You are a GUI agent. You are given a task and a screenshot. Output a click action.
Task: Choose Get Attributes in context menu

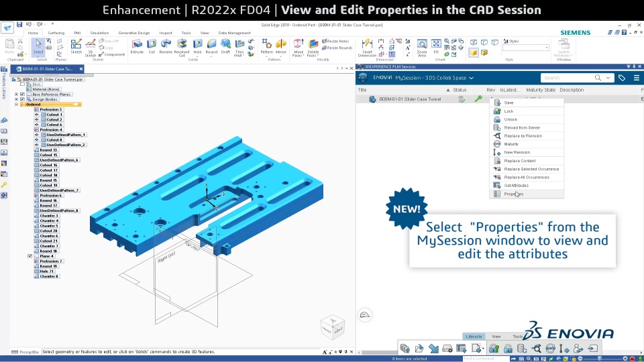[527, 186]
